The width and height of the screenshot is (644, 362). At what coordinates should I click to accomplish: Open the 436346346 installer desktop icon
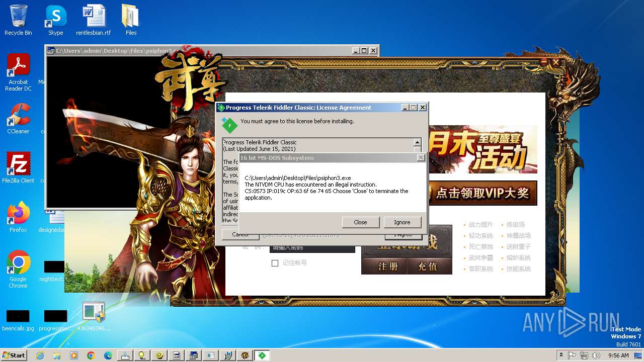(x=94, y=316)
